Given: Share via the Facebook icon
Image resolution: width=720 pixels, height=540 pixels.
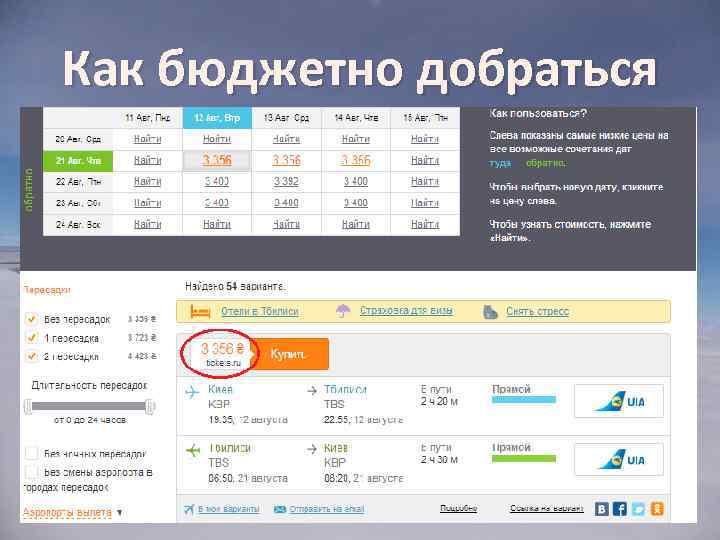Looking at the screenshot, I should pos(620,509).
